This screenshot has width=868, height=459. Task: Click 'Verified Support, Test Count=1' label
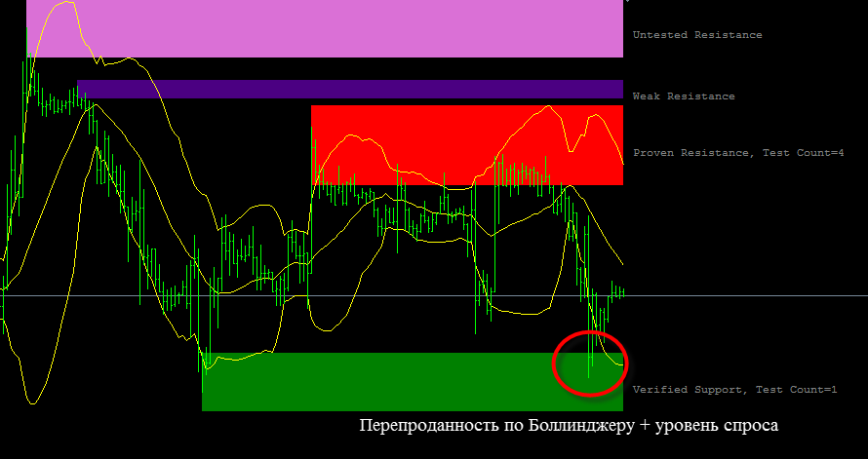point(734,390)
